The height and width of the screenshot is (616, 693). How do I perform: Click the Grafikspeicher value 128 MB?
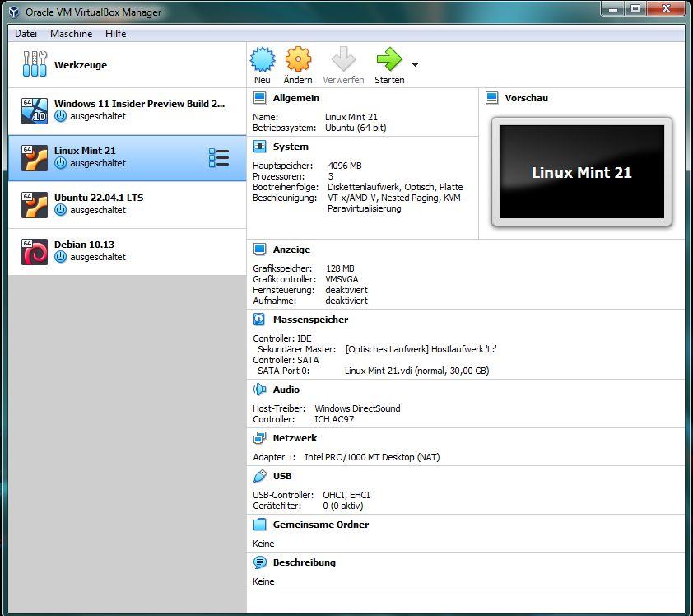click(340, 268)
